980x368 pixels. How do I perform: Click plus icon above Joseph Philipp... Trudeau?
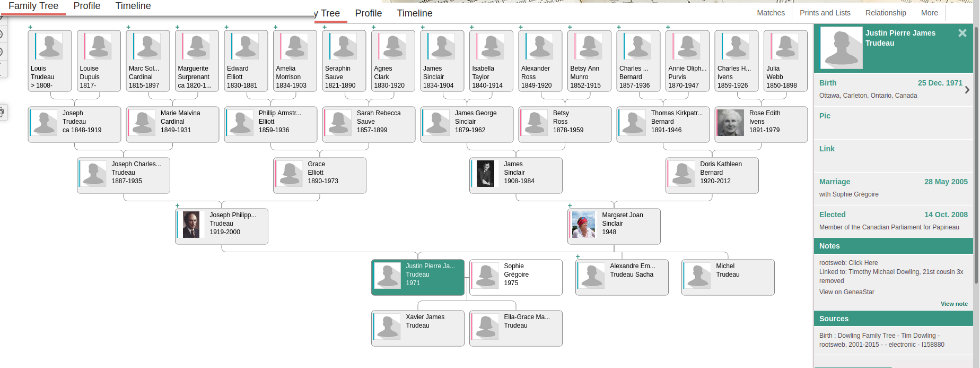tap(177, 206)
